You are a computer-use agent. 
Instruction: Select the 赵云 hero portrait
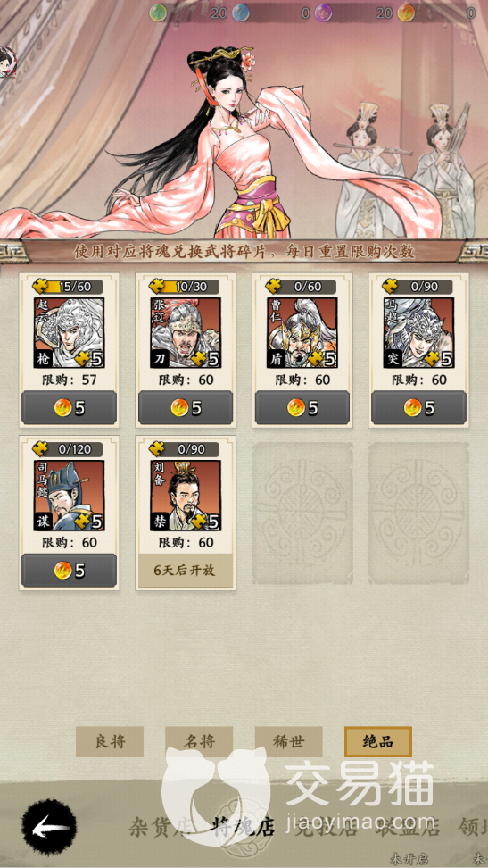tap(70, 333)
